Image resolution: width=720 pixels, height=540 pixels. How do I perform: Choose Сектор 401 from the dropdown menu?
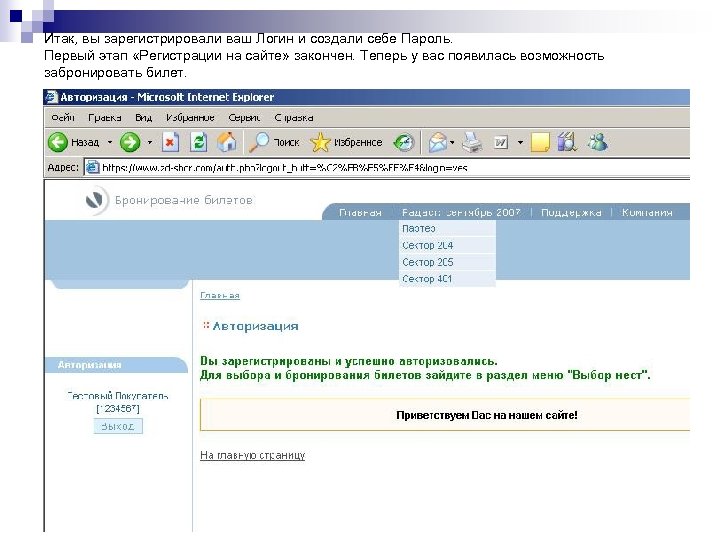tap(447, 278)
